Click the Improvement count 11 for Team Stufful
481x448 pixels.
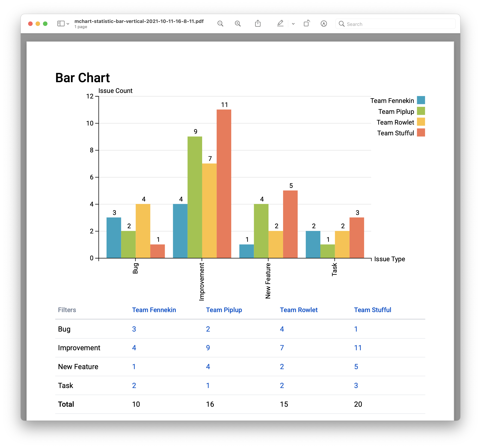click(358, 348)
